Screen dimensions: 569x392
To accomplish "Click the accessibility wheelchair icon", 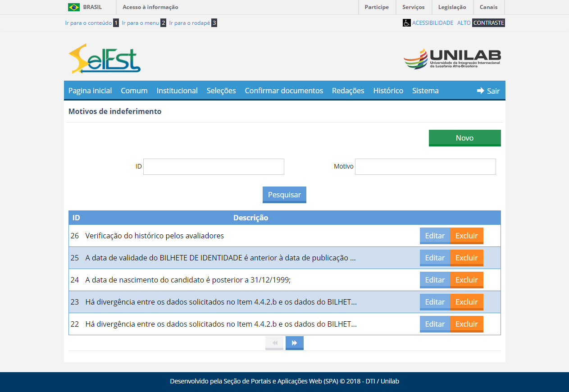I will (x=406, y=23).
